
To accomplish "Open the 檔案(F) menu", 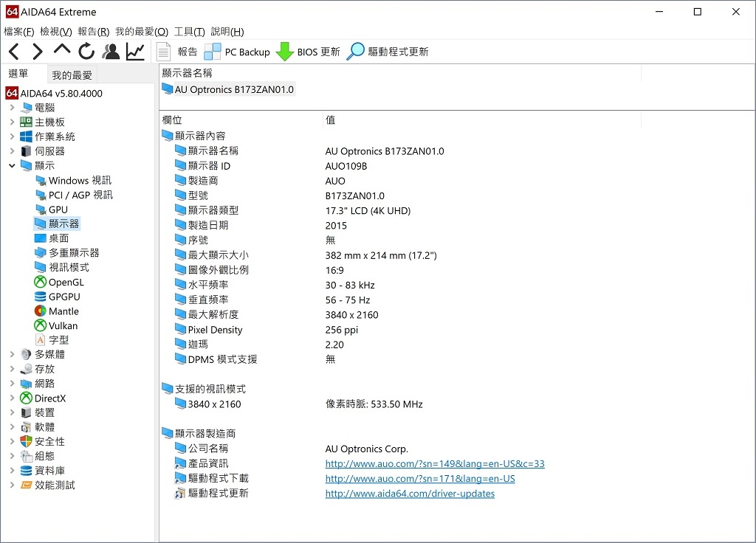I will [x=18, y=32].
